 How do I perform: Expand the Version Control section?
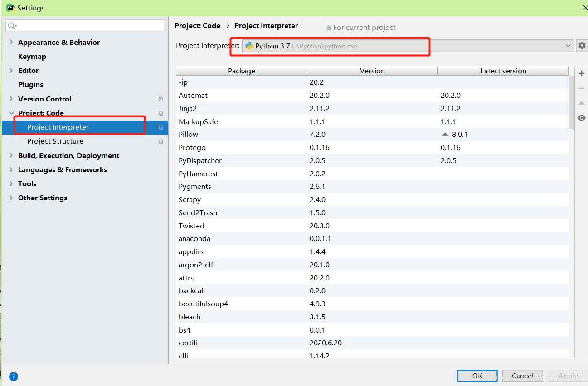(x=11, y=99)
